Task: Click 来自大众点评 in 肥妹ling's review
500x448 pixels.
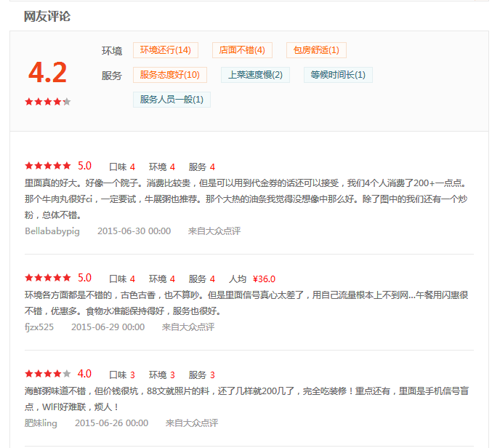Action: tap(192, 423)
